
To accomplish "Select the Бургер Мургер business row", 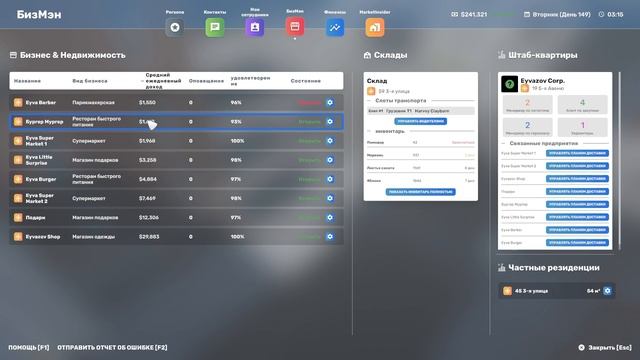I will pos(176,122).
